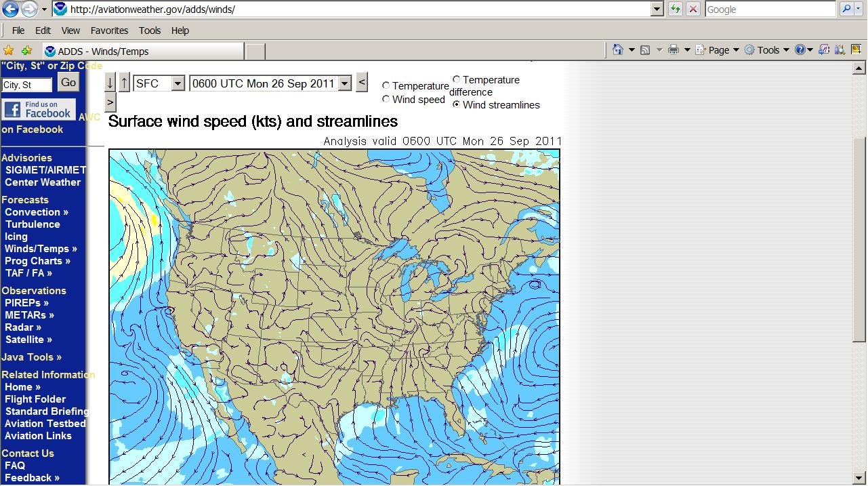Click the Refresh page icon

click(x=676, y=9)
